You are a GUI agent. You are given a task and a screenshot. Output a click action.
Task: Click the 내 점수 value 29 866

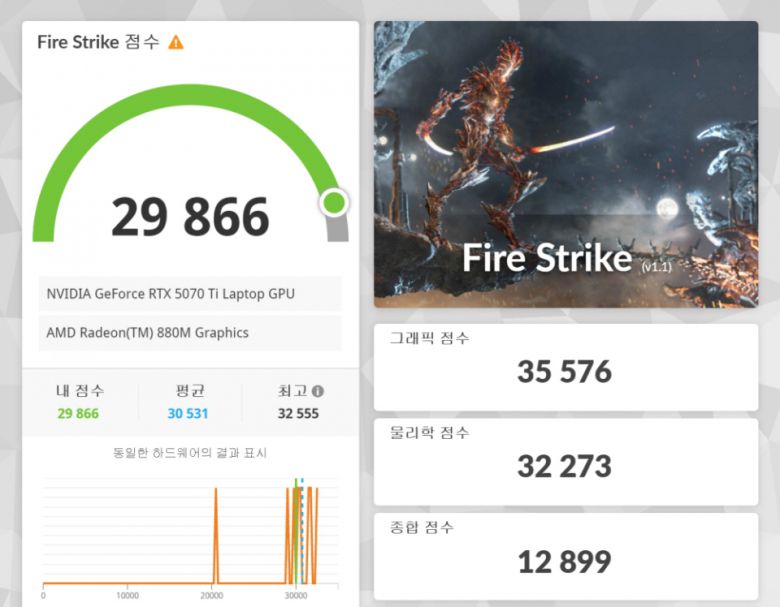click(78, 413)
